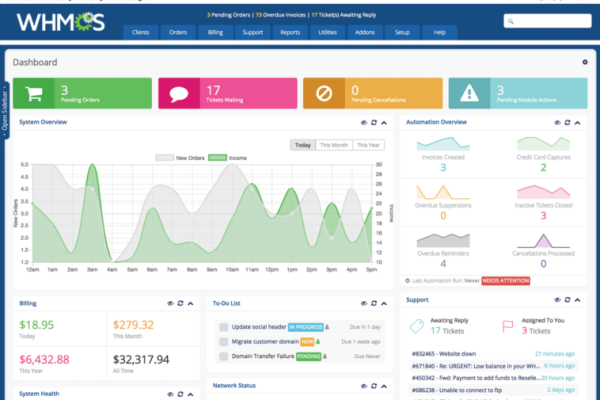Refresh the System Overview panel
Image resolution: width=600 pixels, height=400 pixels.
click(x=373, y=122)
